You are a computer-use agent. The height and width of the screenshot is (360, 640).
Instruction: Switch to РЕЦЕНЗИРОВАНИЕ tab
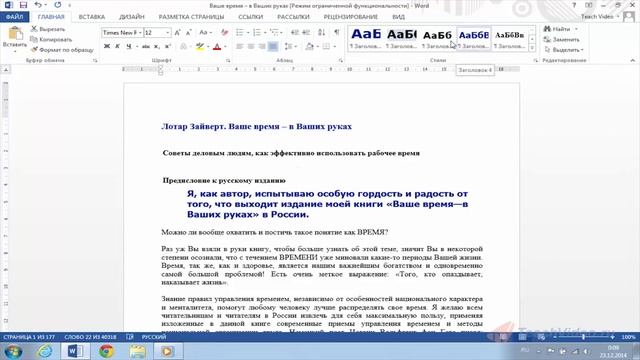point(351,17)
